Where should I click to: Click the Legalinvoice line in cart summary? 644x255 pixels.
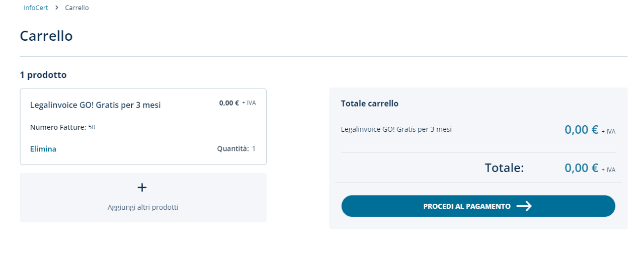pos(396,129)
